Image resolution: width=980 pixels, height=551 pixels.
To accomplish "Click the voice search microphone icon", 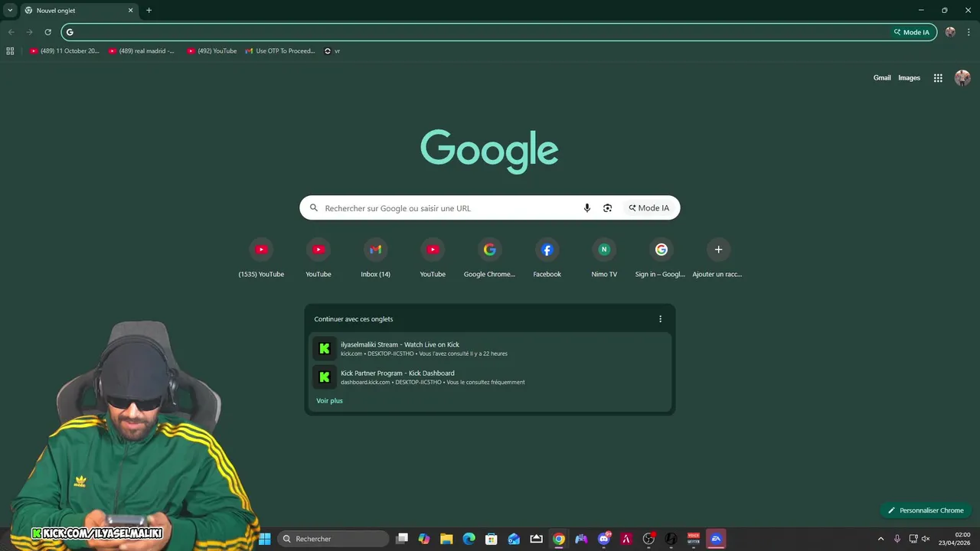I will (587, 208).
